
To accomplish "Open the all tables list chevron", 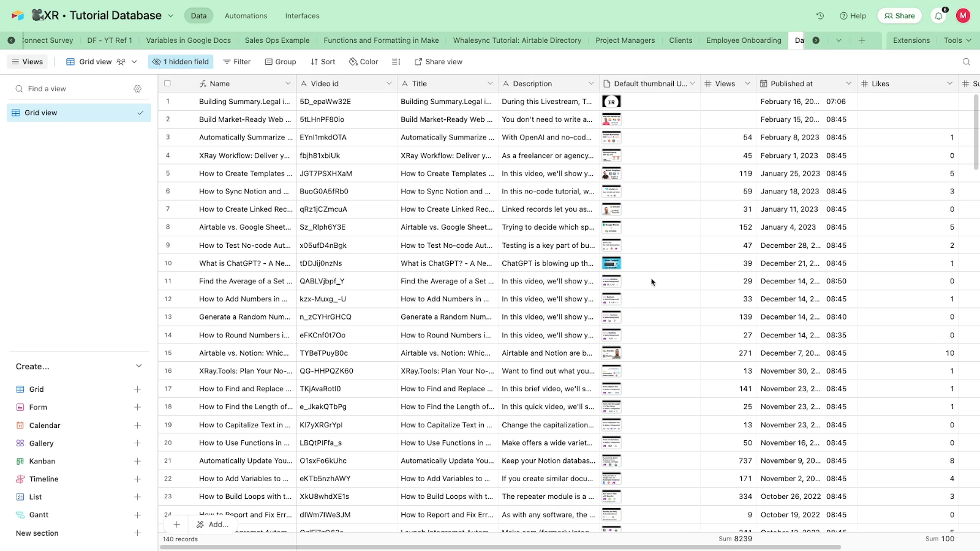I will coord(839,40).
